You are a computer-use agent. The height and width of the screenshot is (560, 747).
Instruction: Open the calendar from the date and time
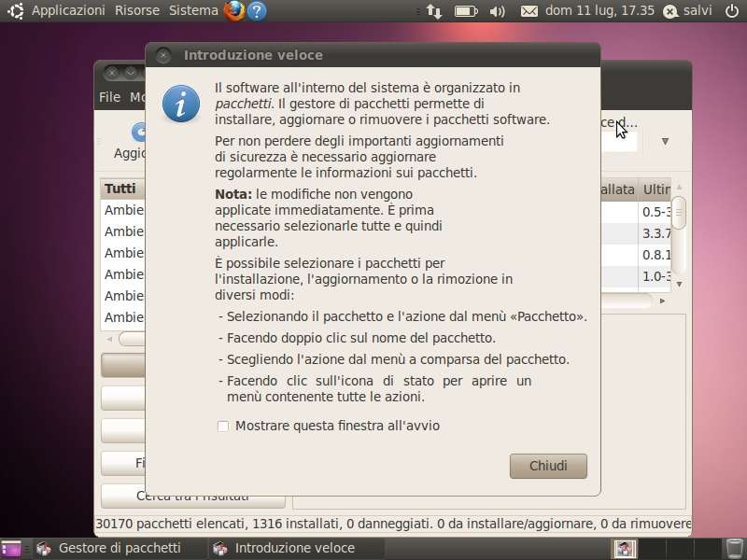tap(599, 10)
